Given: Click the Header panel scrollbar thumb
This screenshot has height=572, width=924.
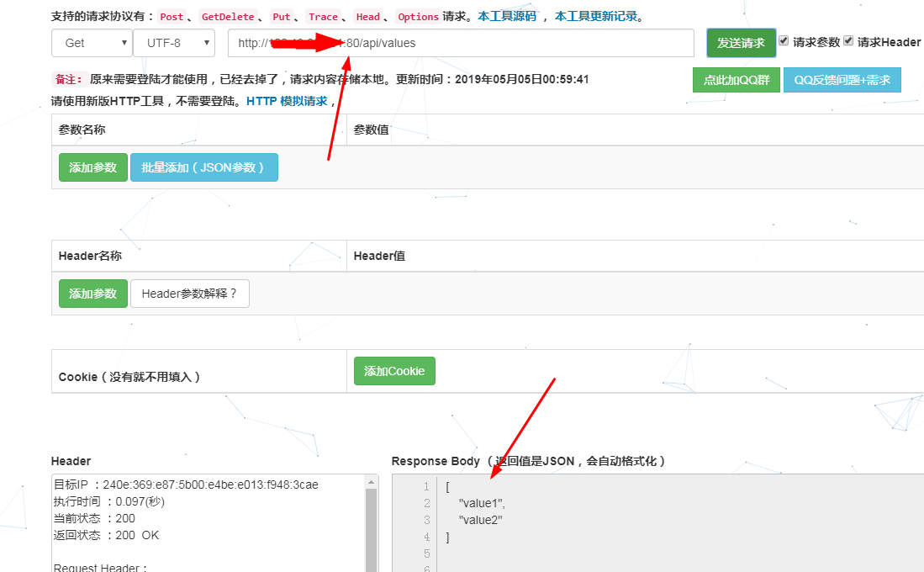Looking at the screenshot, I should [x=371, y=530].
